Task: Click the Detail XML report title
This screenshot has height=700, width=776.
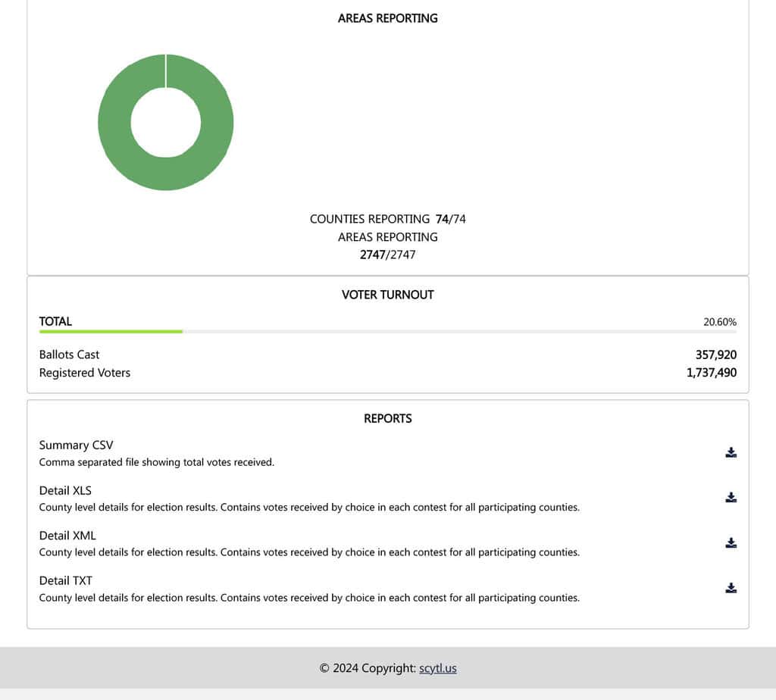Action: (x=67, y=536)
